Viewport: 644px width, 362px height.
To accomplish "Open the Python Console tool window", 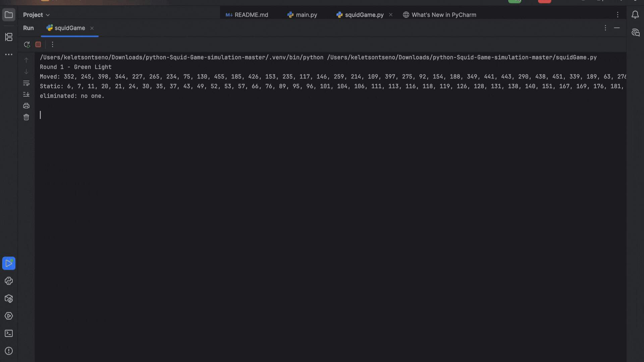I will click(x=9, y=281).
